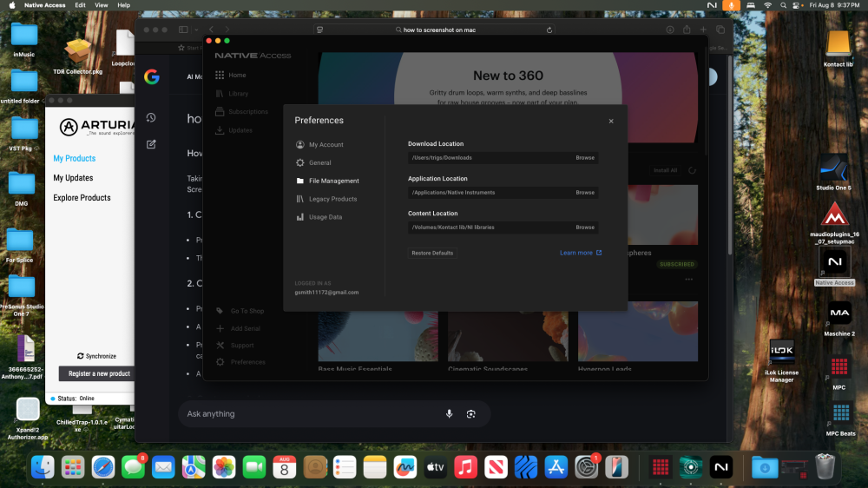
Task: Open the Hypernon Leads thumbnail
Action: pos(638,331)
